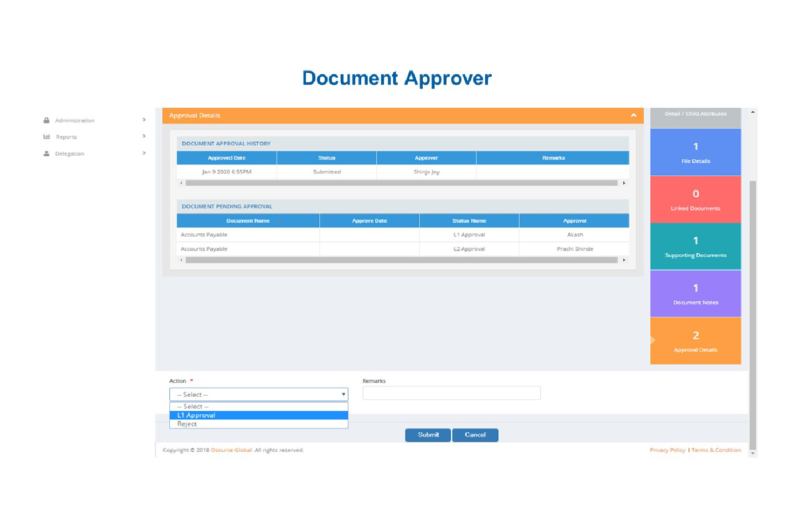This screenshot has width=798, height=532.
Task: Click the Document Name column header
Action: click(248, 221)
